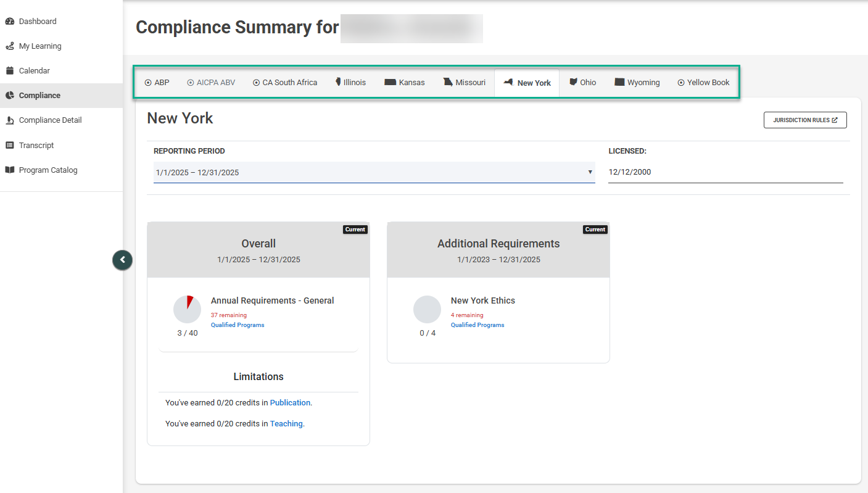The height and width of the screenshot is (493, 868).
Task: Click the Program Catalog book icon
Action: [x=10, y=170]
